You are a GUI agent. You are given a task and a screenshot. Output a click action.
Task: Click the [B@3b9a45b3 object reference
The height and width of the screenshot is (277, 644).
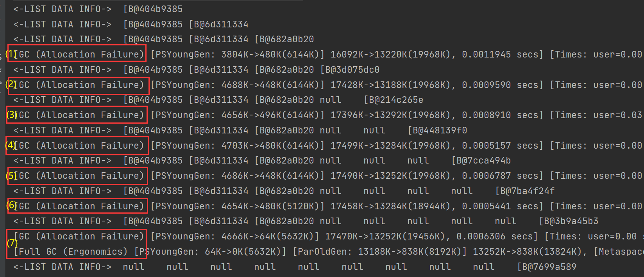(569, 221)
